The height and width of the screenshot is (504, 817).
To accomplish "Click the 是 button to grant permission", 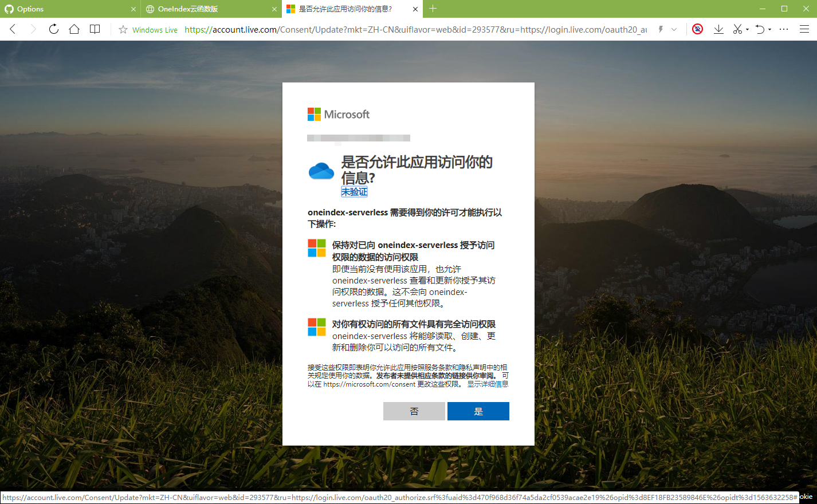I will pos(478,411).
